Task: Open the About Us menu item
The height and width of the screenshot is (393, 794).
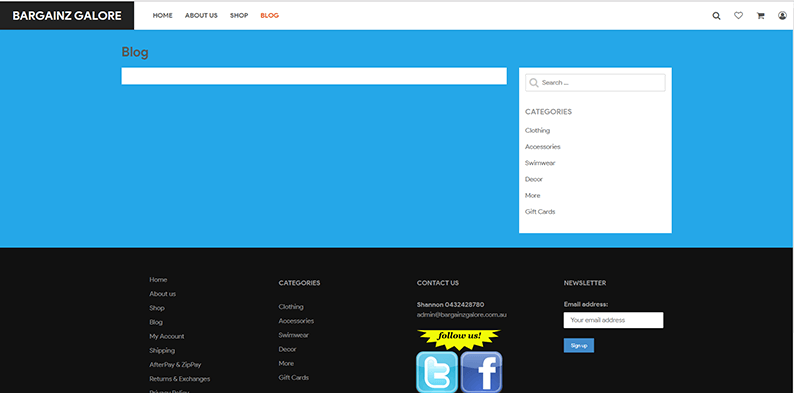Action: click(x=201, y=16)
